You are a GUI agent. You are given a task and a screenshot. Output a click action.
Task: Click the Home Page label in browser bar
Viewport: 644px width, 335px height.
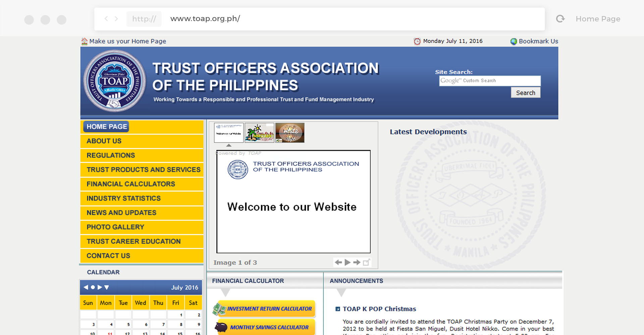coord(598,19)
